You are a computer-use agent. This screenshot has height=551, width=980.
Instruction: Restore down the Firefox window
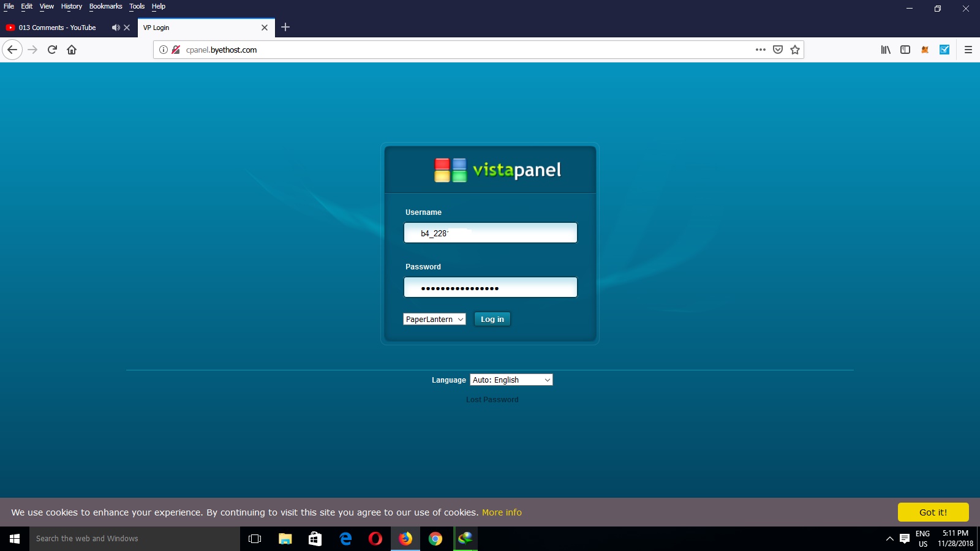[x=938, y=9]
